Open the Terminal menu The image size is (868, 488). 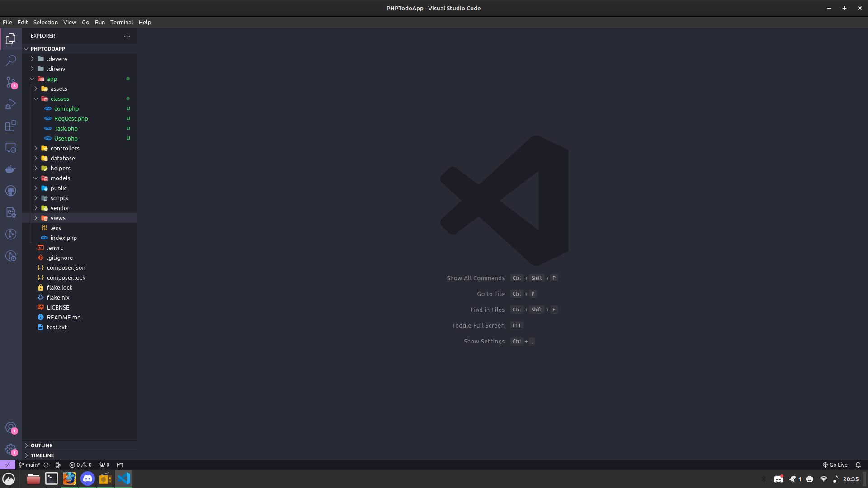(122, 22)
